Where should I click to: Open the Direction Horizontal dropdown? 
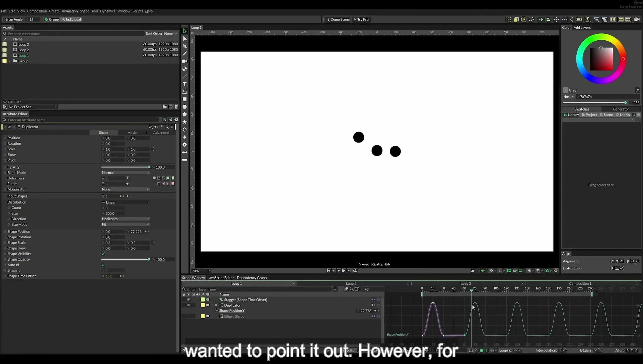tap(125, 219)
